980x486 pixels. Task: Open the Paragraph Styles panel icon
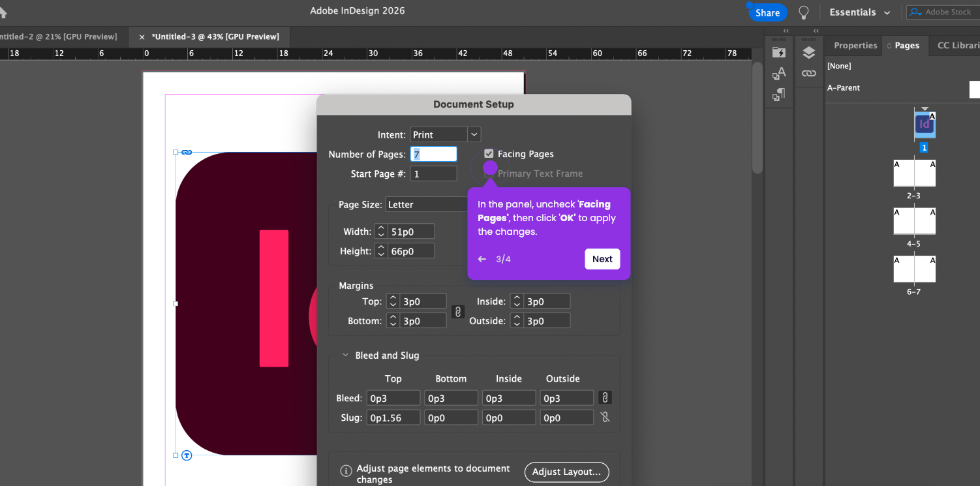(778, 95)
